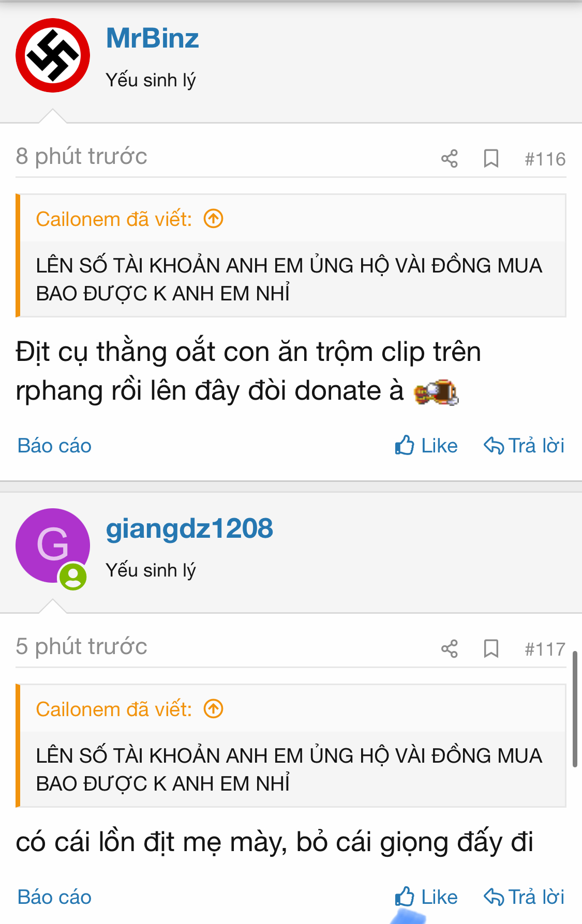Open giangdz1208's profile from username
The image size is (582, 924).
[189, 529]
